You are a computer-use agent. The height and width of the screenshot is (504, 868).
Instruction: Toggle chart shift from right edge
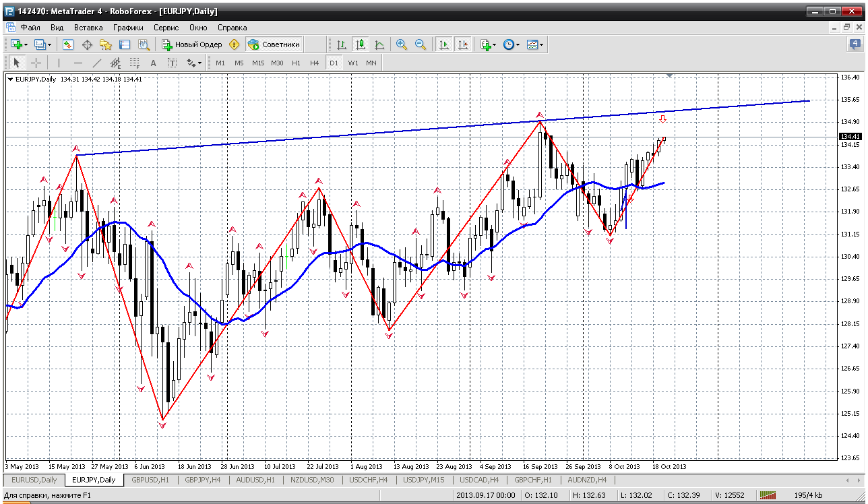point(463,44)
